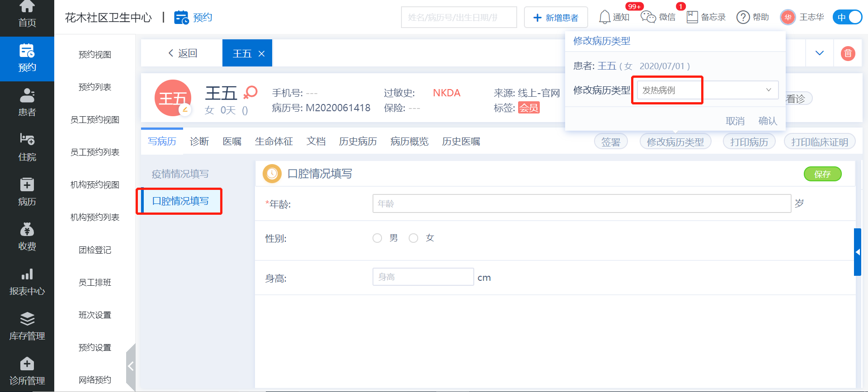Open 预约设置 submenu item
The width and height of the screenshot is (868, 392).
[x=95, y=348]
